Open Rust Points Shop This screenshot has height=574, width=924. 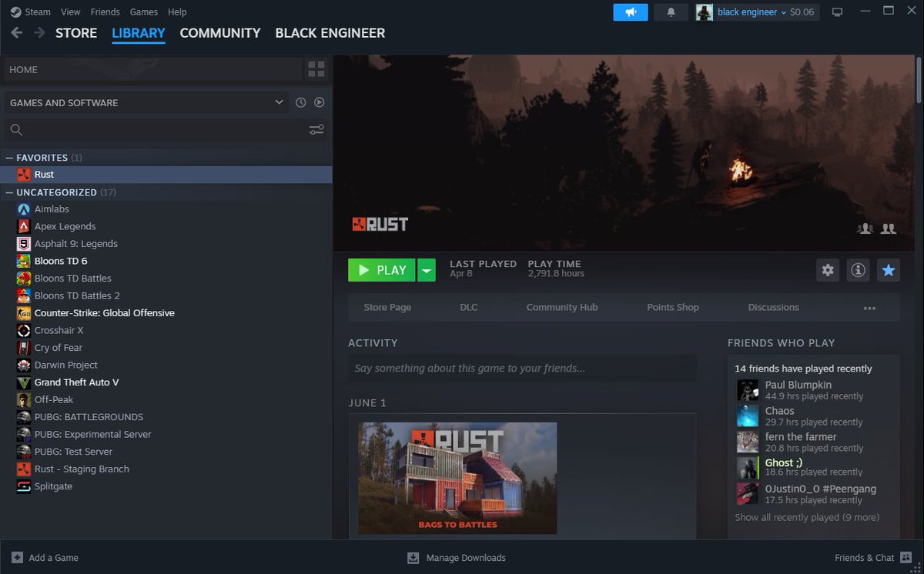click(673, 307)
